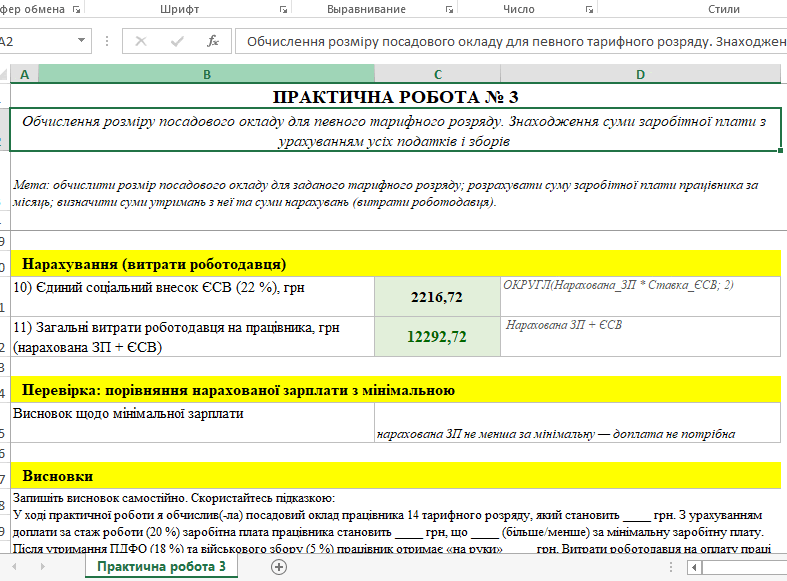Screen dimensions: 787x581
Task: Click the Выравнивание group label
Action: (366, 9)
